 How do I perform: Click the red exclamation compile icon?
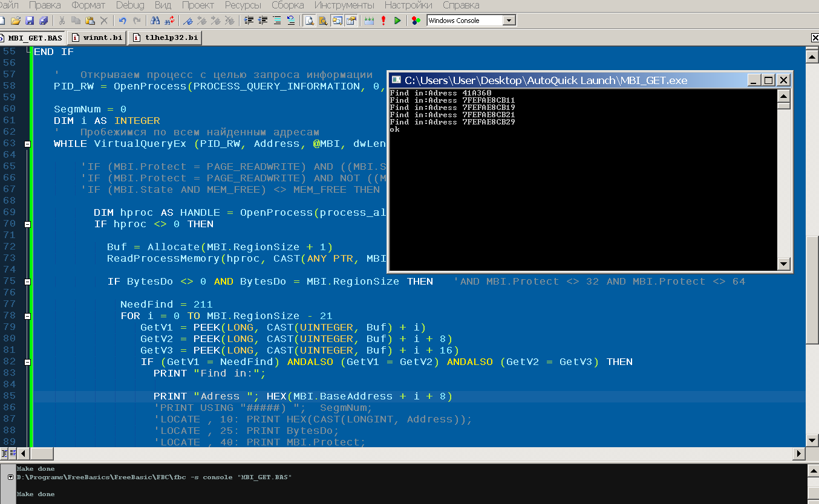point(383,21)
